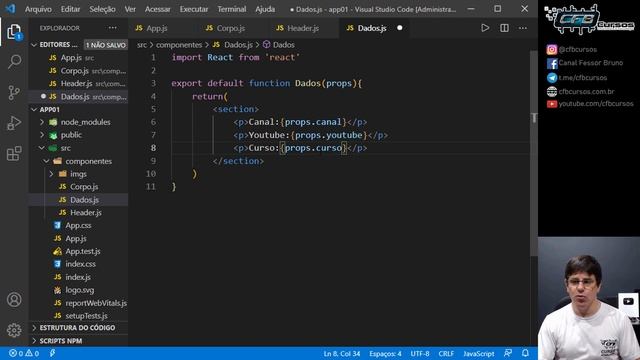Click the notifications bell icon

(x=525, y=353)
